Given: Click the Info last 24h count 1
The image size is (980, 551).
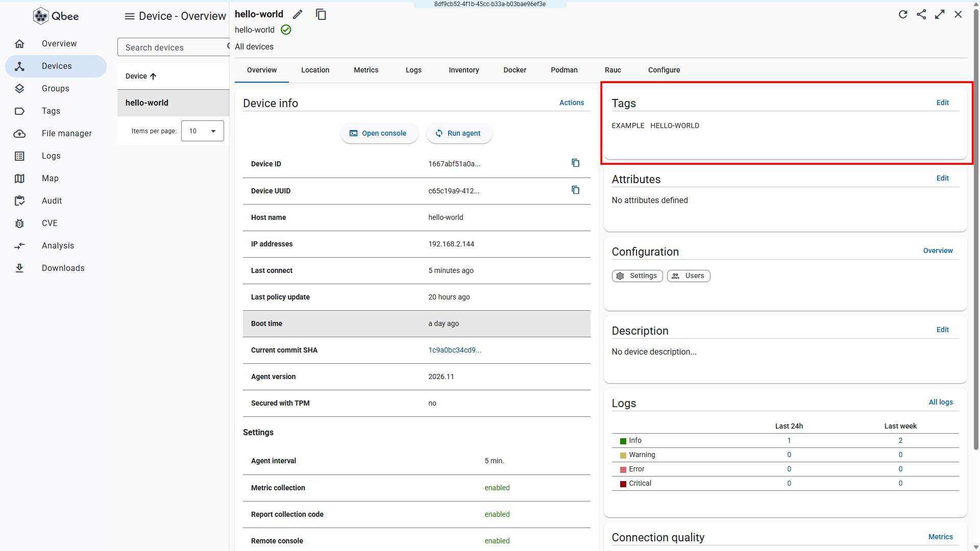Looking at the screenshot, I should click(789, 440).
